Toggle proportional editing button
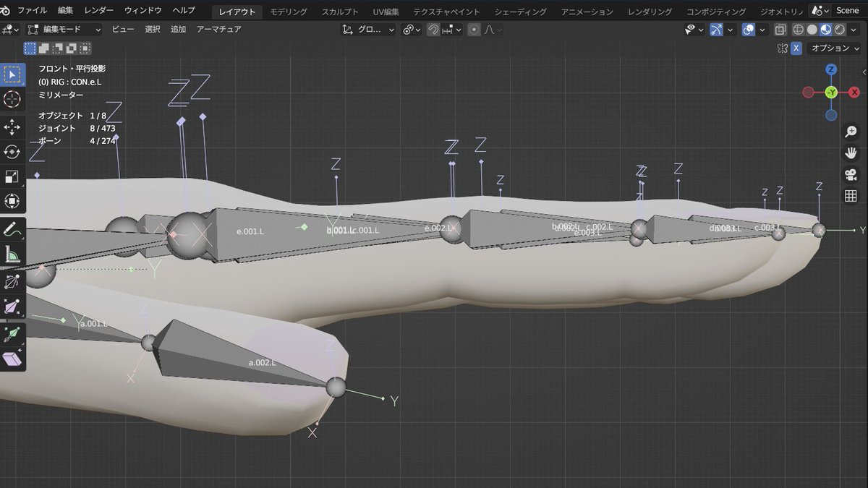Viewport: 868px width, 488px height. (474, 30)
